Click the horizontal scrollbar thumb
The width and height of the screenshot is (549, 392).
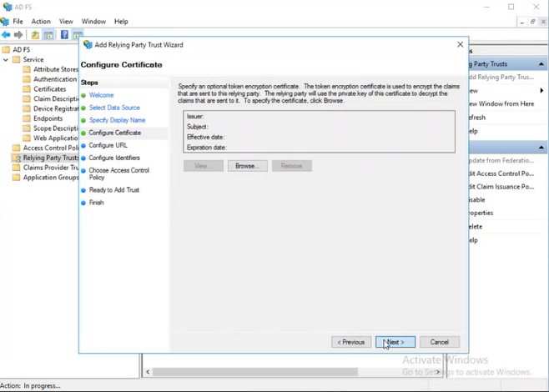pyautogui.click(x=255, y=371)
